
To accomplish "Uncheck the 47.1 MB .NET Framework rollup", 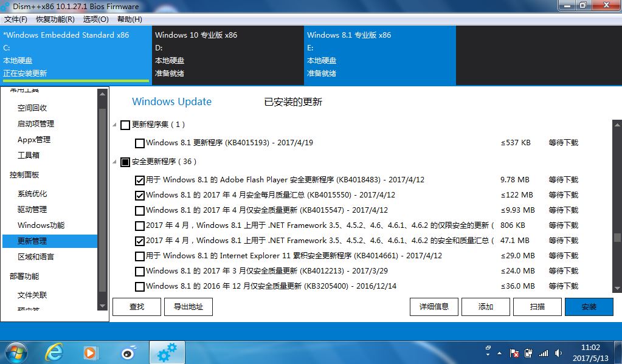I will click(140, 241).
